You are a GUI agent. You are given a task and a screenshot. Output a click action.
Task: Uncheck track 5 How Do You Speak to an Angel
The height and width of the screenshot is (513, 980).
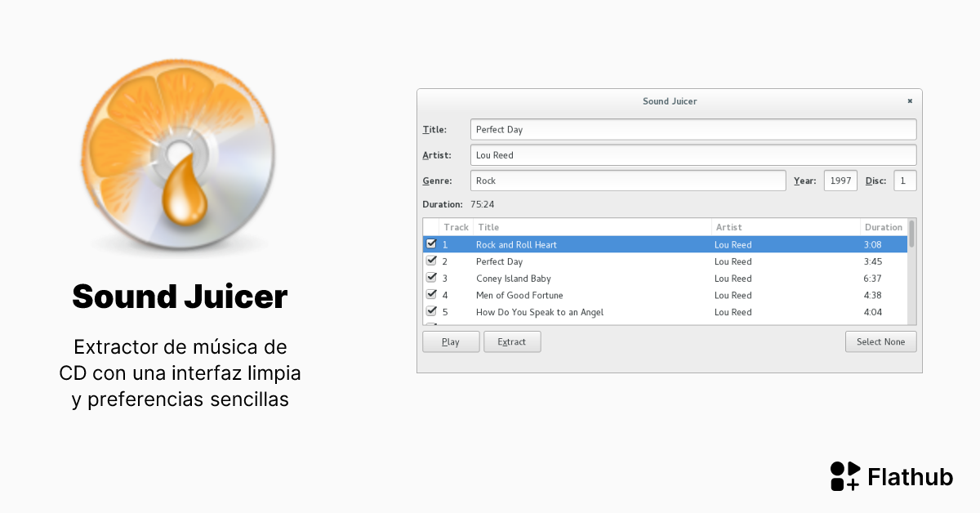pyautogui.click(x=431, y=311)
